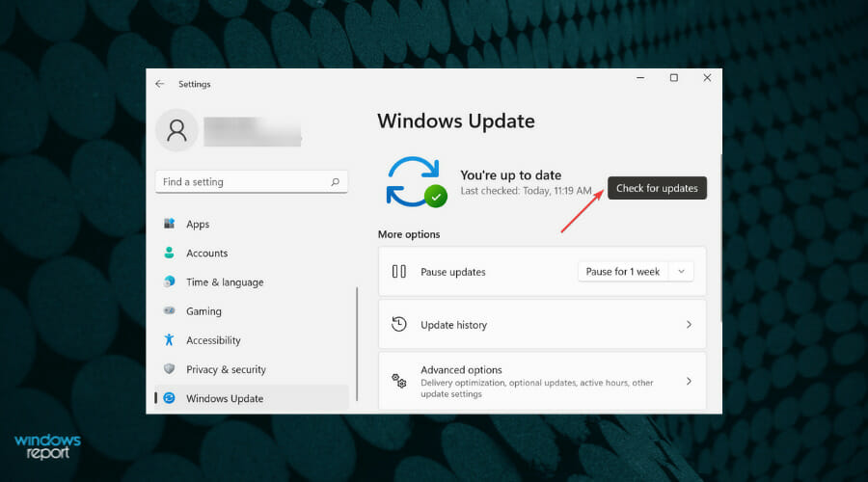Screen dimensions: 868x482
Task: Click the Time & language globe icon
Action: [170, 281]
